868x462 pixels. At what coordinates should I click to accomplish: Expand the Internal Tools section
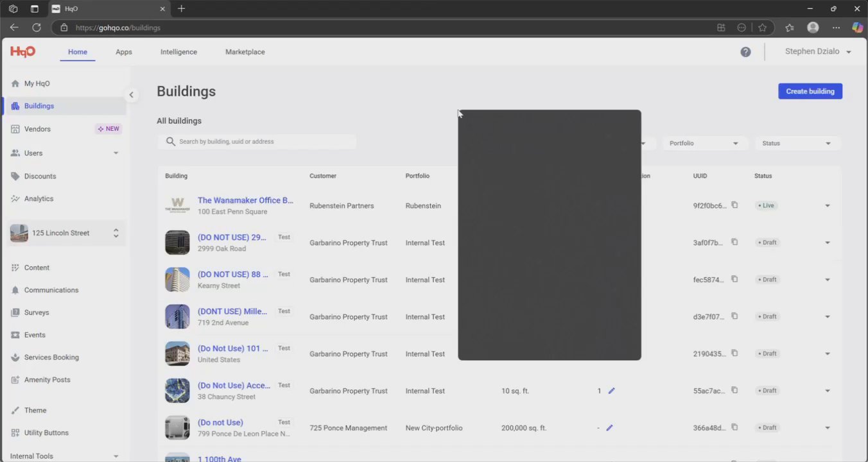click(116, 456)
